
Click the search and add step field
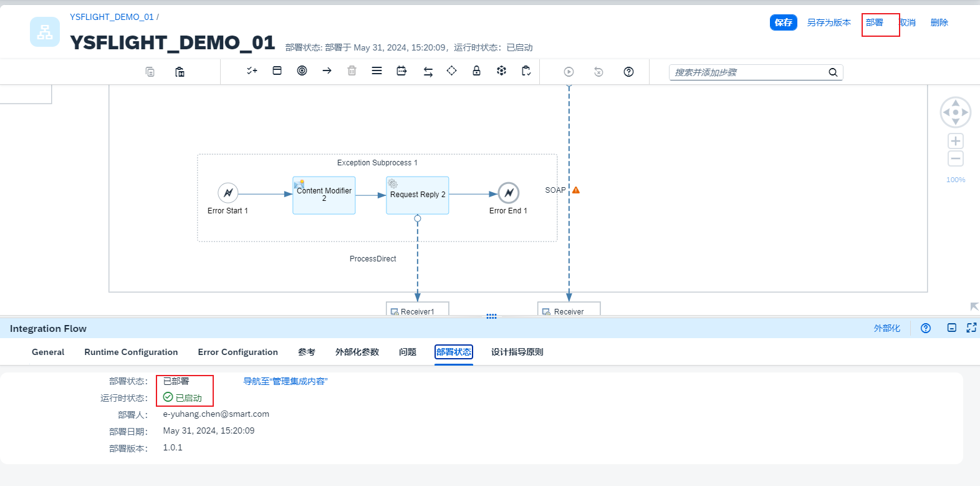[x=748, y=72]
